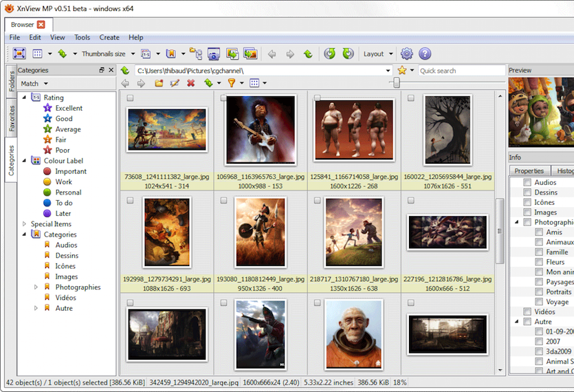
Task: Tick the Famille checkbox in Info panel
Action: pos(539,252)
